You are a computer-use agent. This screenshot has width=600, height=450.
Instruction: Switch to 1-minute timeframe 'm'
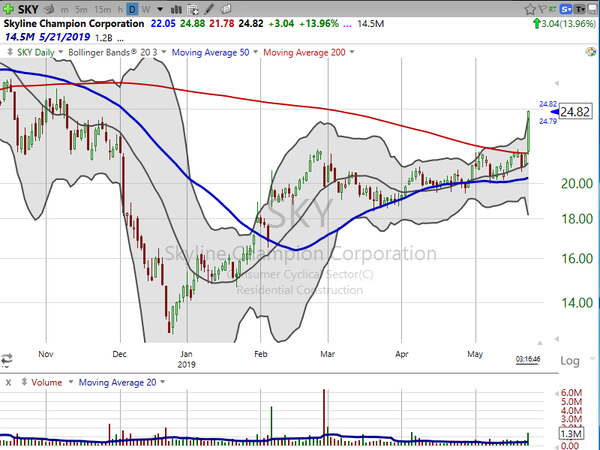point(64,10)
